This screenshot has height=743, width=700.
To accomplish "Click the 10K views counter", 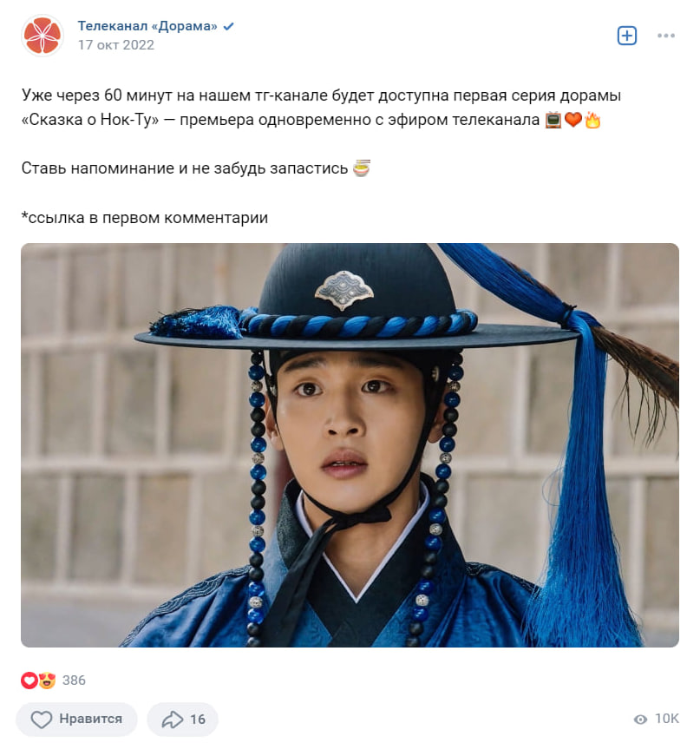I will point(667,719).
